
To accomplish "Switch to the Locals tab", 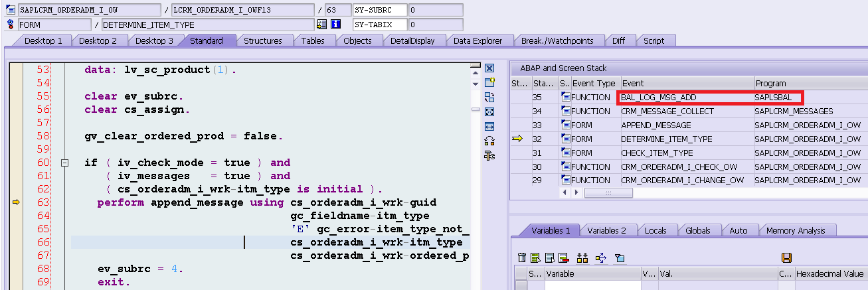I will [656, 230].
